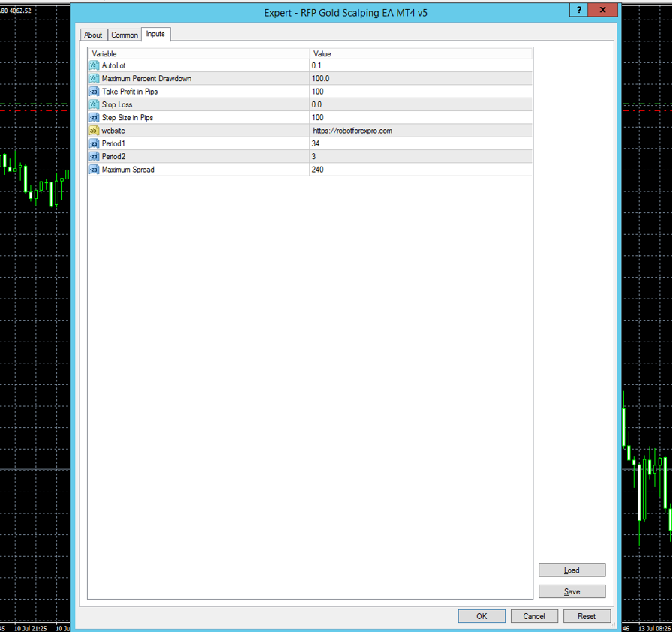The width and height of the screenshot is (672, 632).
Task: Click the Maximum Spread row icon
Action: [x=94, y=170]
